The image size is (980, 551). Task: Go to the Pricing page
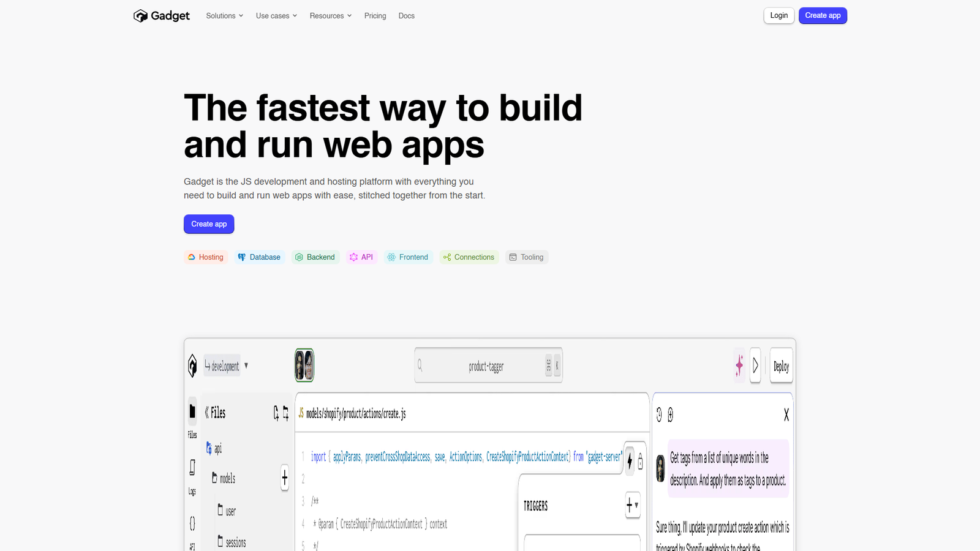click(375, 16)
